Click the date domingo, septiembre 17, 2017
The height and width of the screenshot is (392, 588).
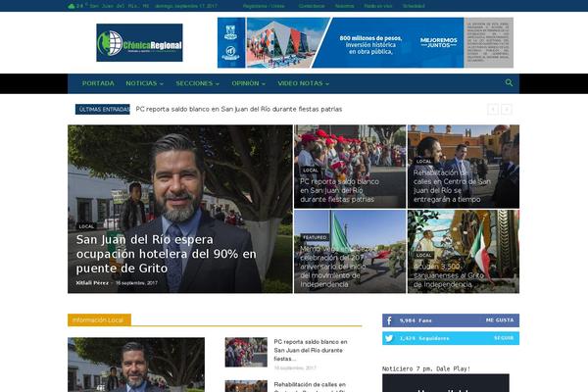[186, 6]
